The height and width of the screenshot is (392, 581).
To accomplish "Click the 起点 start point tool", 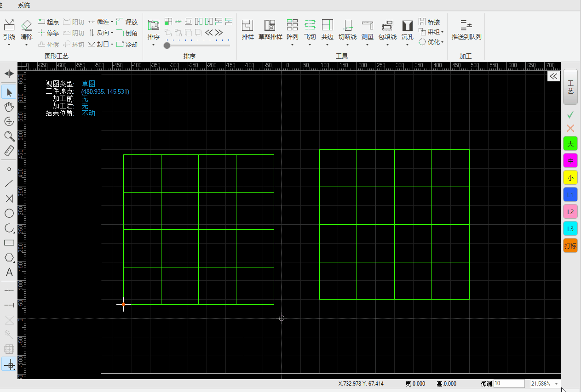I will click(48, 22).
